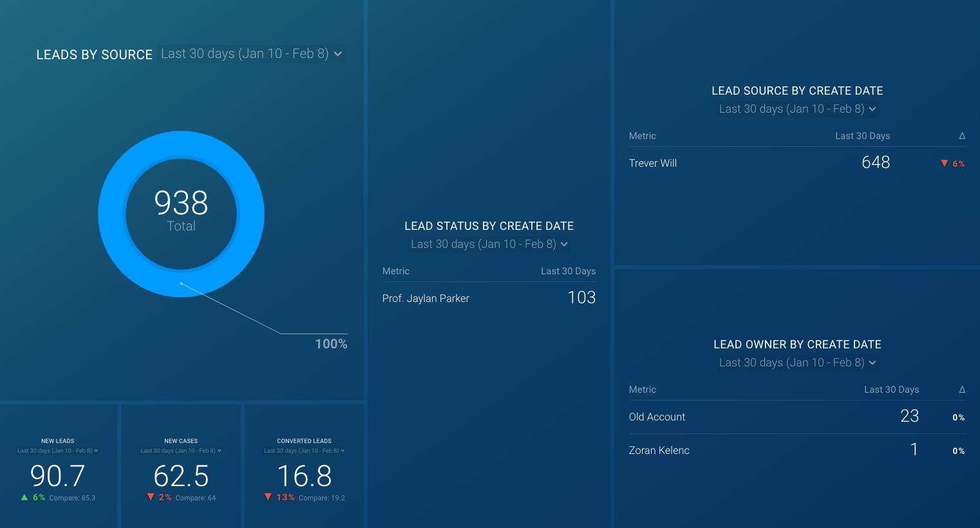This screenshot has height=528, width=980.
Task: Click the 100% donut chart label
Action: coord(331,344)
